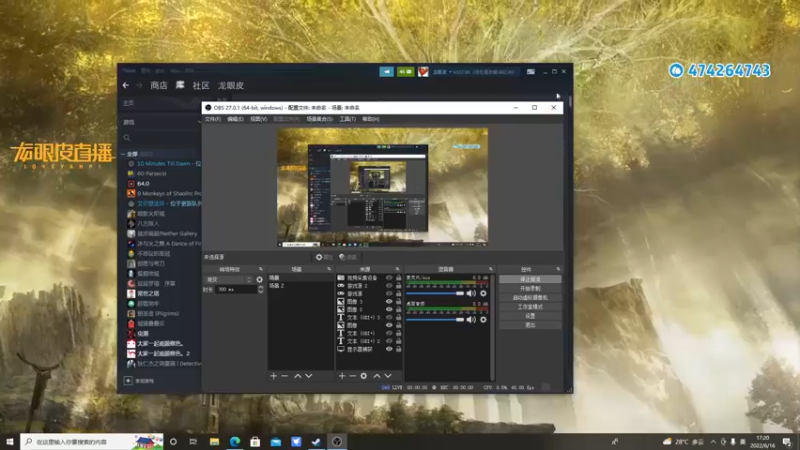Pop out the audio mixer dock icon
This screenshot has height=450, width=800.
click(491, 269)
